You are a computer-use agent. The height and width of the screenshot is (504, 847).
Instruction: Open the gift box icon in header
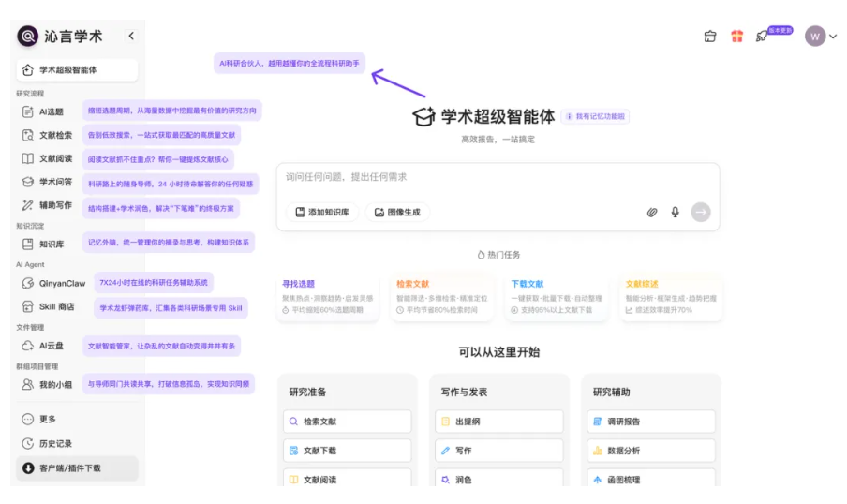[x=737, y=37]
